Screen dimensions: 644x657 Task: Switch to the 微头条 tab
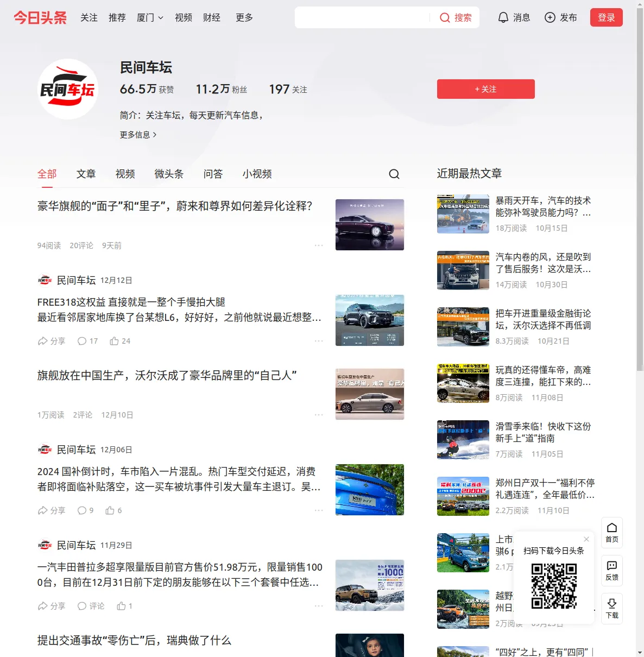(169, 174)
